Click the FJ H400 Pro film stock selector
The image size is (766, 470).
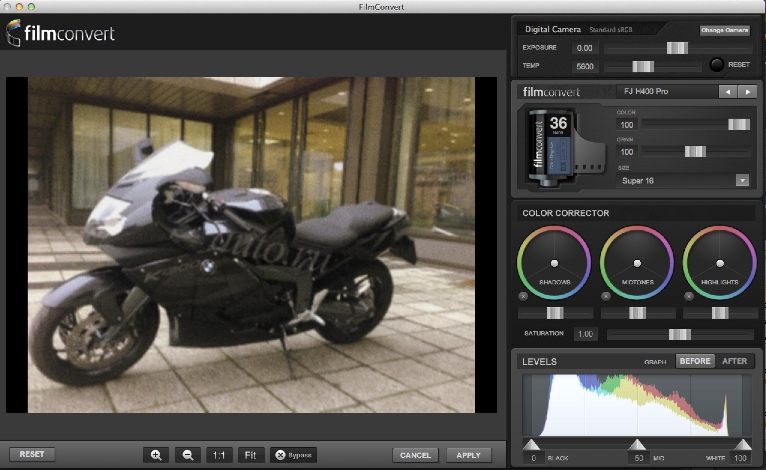666,91
